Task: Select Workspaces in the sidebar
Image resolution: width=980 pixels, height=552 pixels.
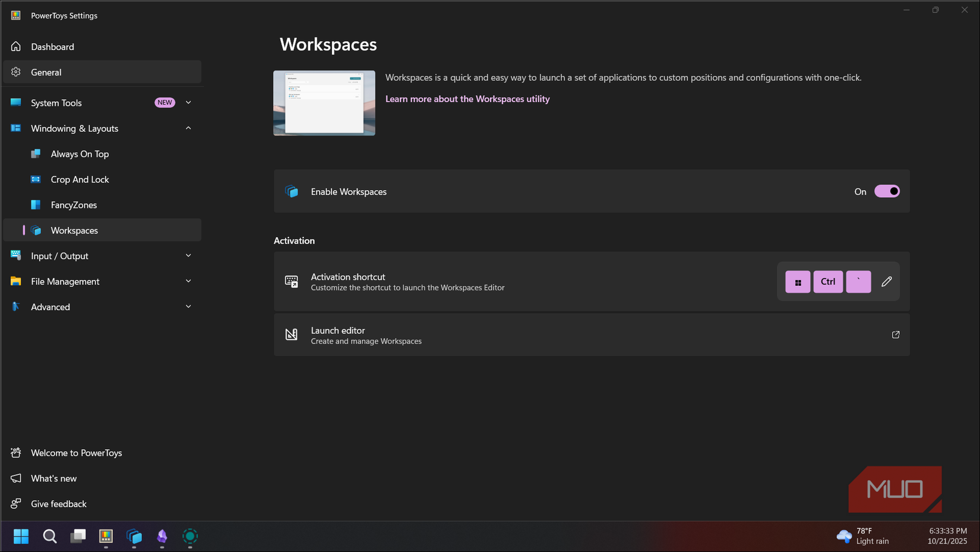Action: [75, 230]
